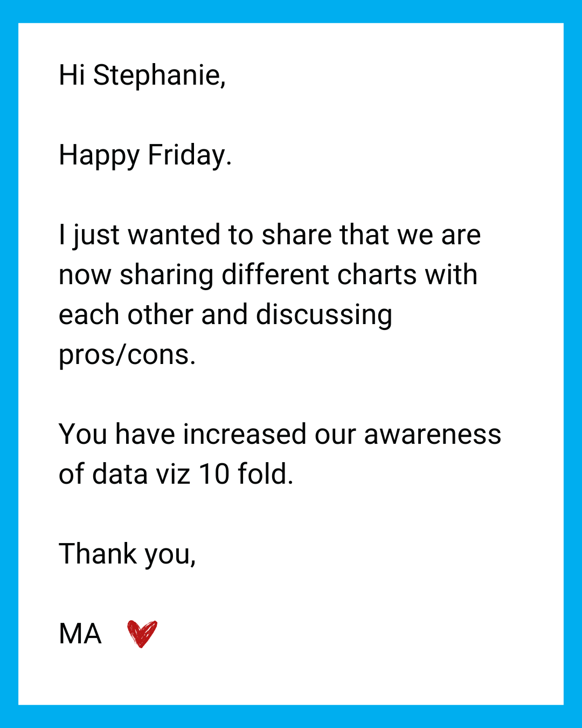Image resolution: width=582 pixels, height=728 pixels.
Task: Click the word 'Thank'
Action: coord(98,554)
